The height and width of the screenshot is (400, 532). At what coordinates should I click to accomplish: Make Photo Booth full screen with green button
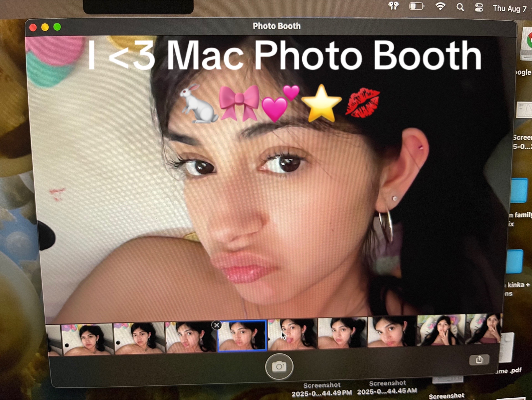pos(57,27)
